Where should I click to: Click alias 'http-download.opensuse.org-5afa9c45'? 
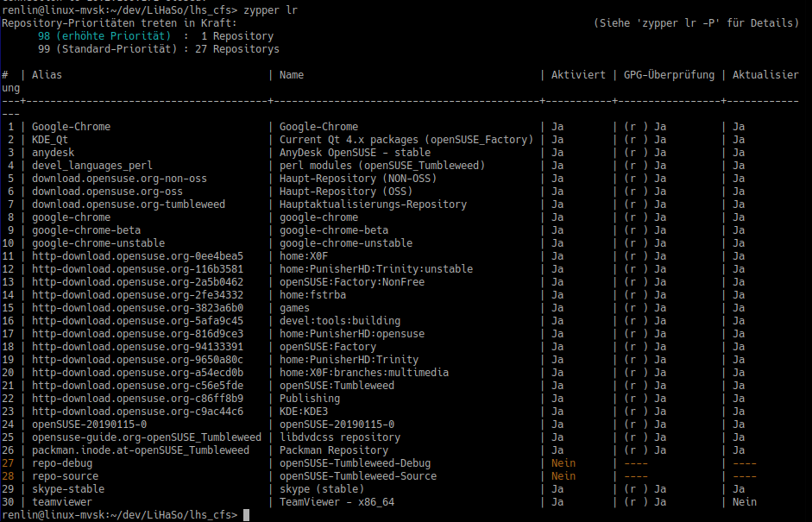pyautogui.click(x=137, y=321)
